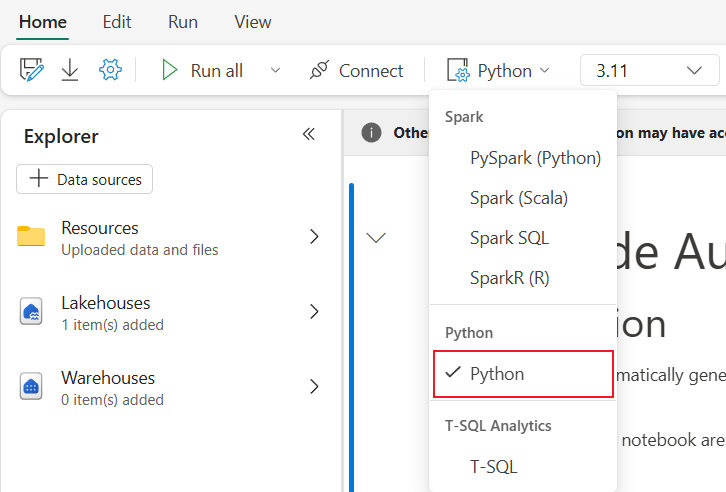Click the Resources folder icon
The width and height of the screenshot is (726, 492).
pos(31,237)
